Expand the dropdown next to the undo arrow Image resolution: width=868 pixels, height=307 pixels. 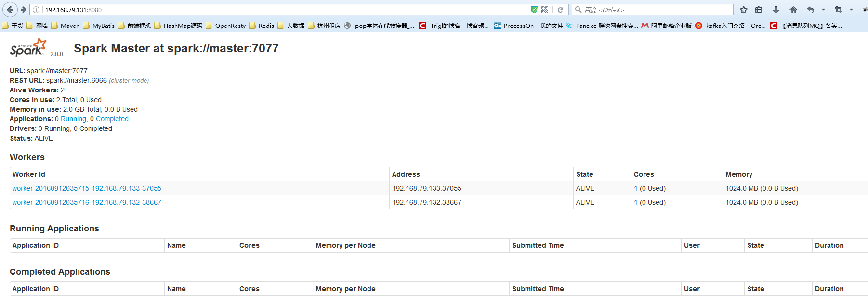click(823, 10)
